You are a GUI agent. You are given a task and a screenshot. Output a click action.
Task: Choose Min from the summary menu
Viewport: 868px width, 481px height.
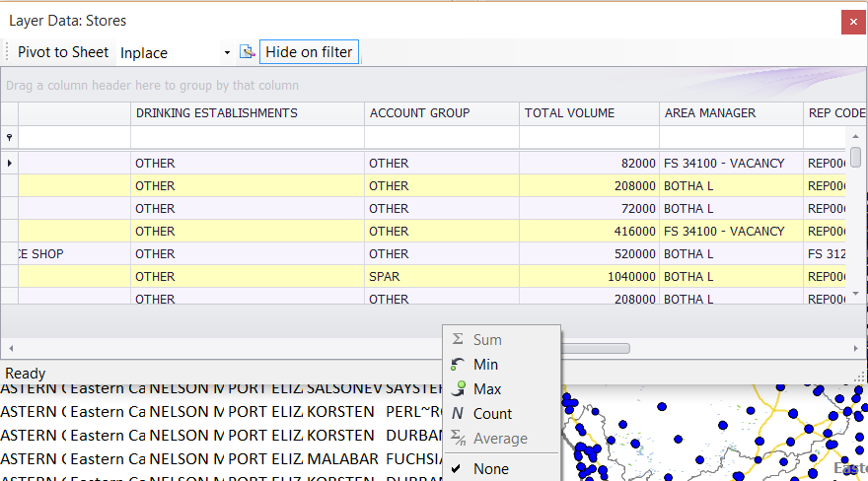point(486,365)
